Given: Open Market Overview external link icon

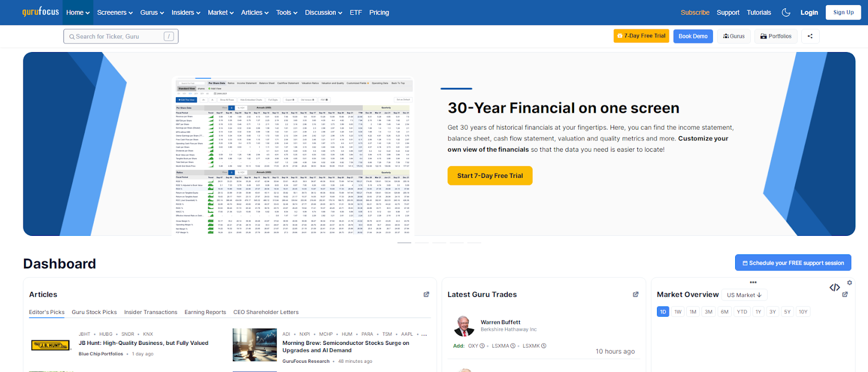Looking at the screenshot, I should [845, 294].
